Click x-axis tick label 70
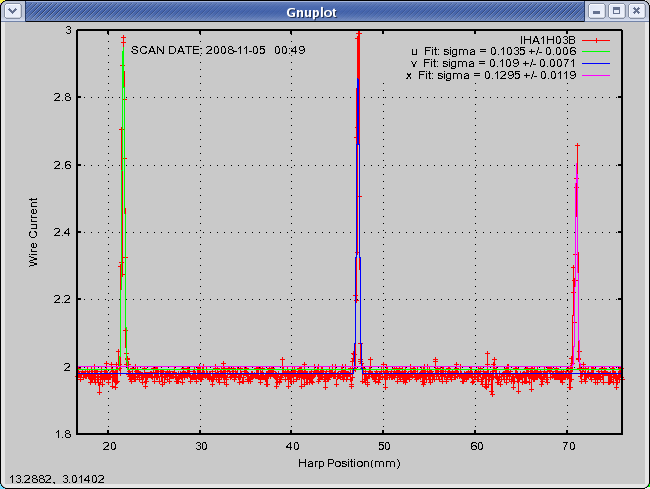The image size is (650, 489). pos(569,446)
